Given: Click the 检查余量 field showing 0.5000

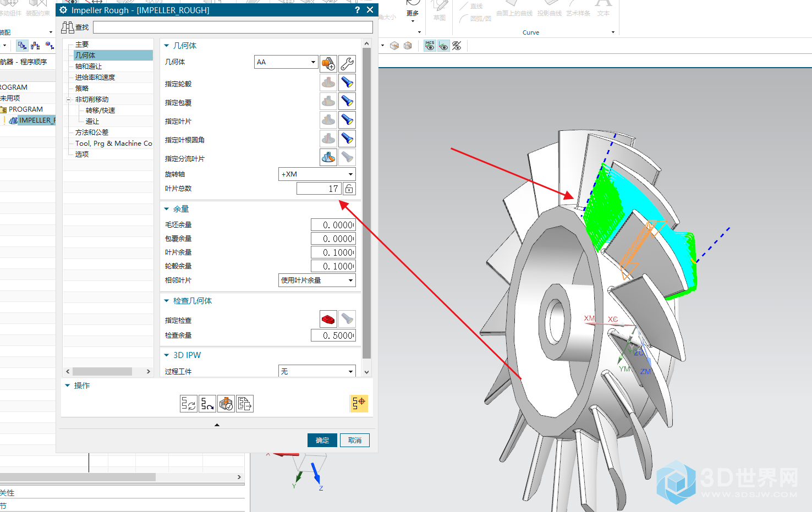Looking at the screenshot, I should tap(333, 335).
